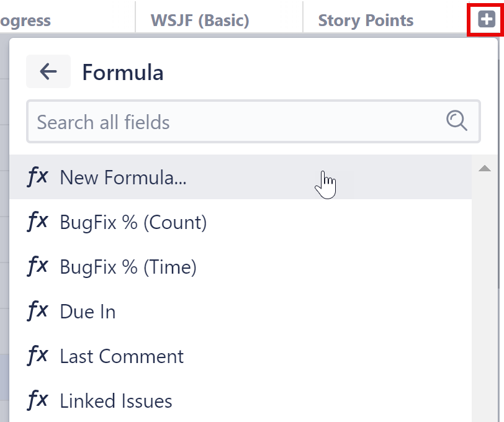Click the fx icon beside Last Comment
504x422 pixels.
38,356
